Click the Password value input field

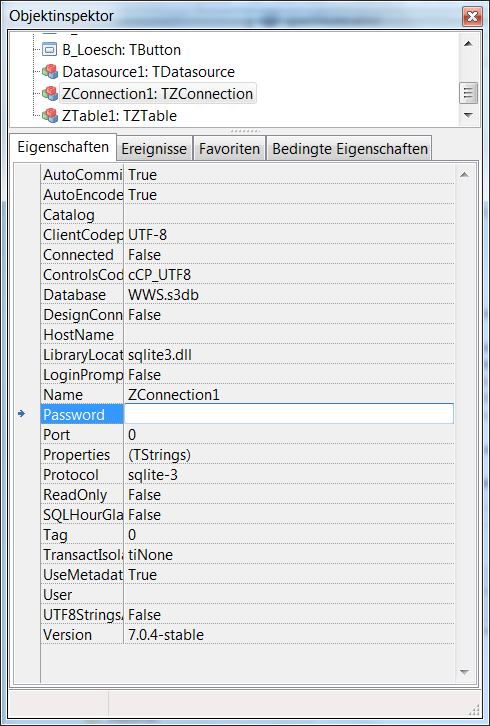pos(289,414)
